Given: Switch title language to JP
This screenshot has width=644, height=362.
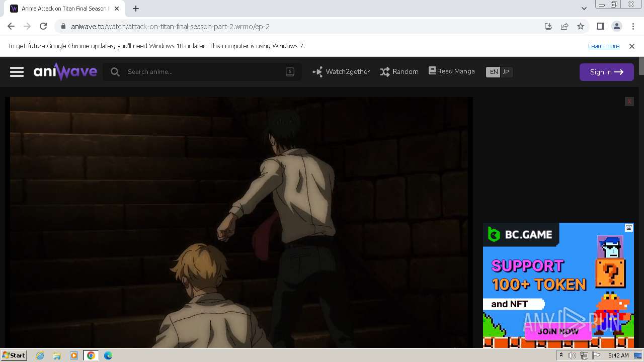Looking at the screenshot, I should tap(506, 72).
